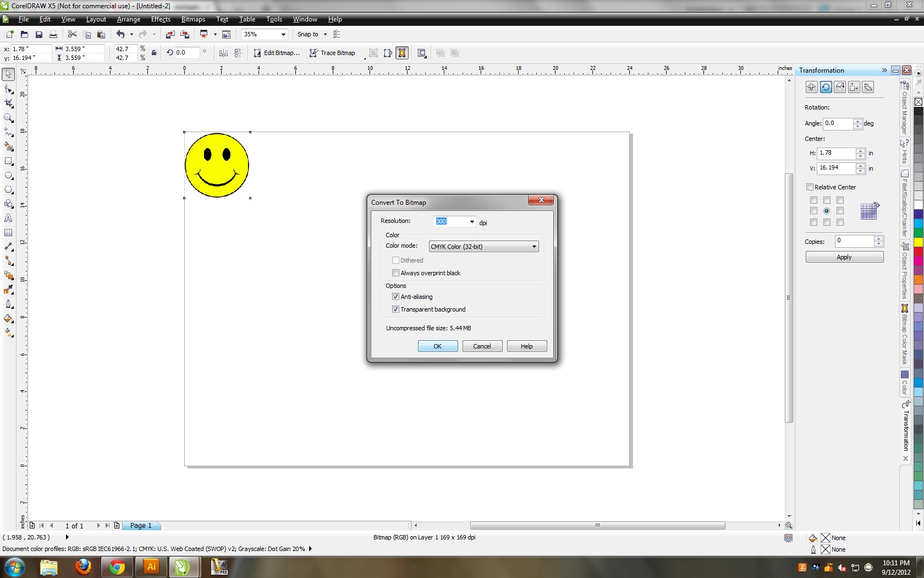
Task: Select the Rectangle tool
Action: (8, 161)
